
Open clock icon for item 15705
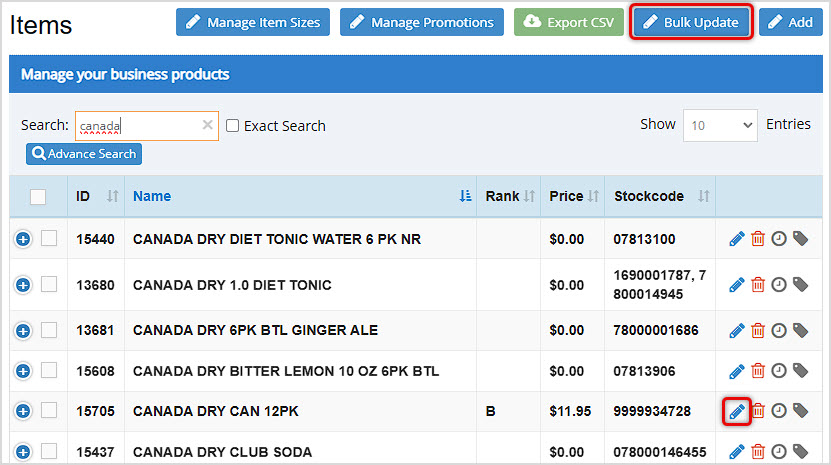pos(779,411)
